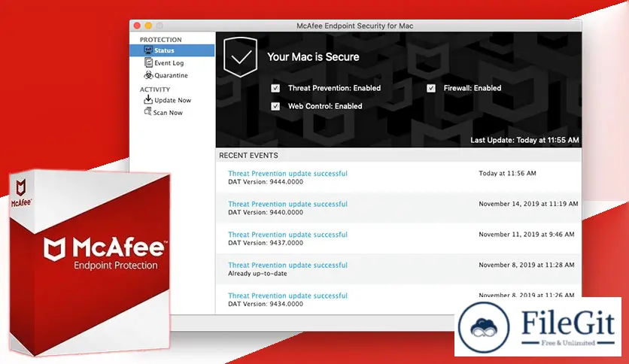This screenshot has height=364, width=629.
Task: Click the McAfee shield logo on box
Action: [54, 249]
